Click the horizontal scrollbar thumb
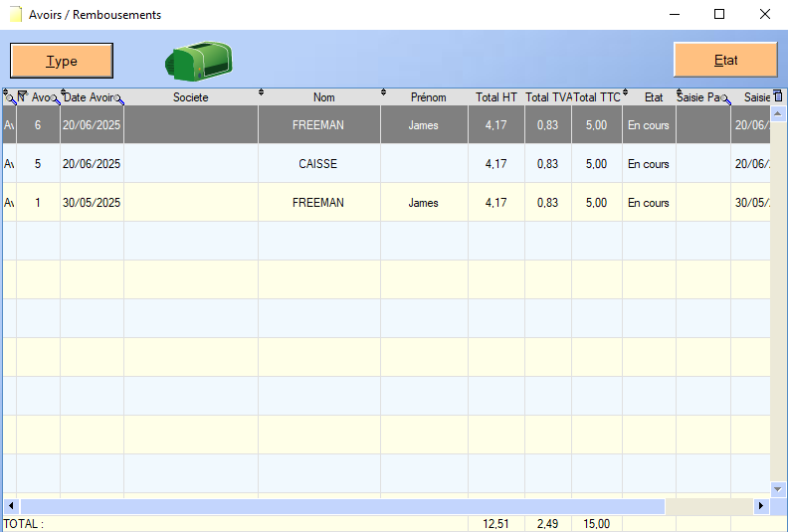The image size is (788, 532). (342, 506)
